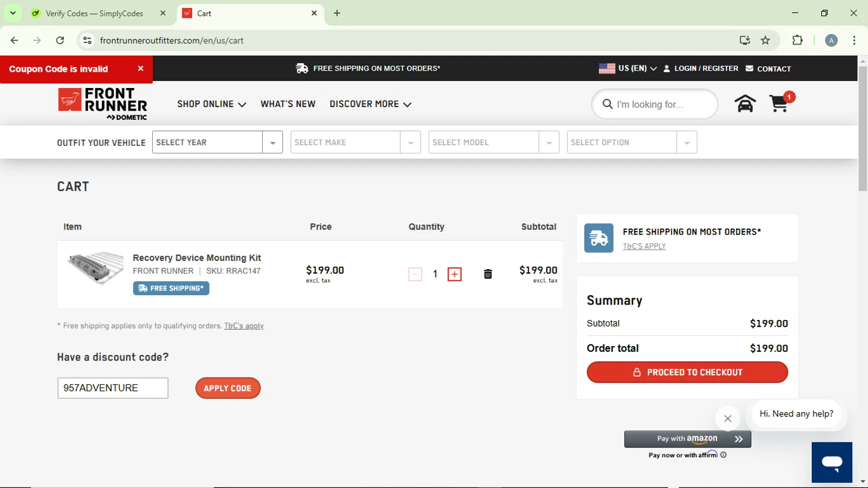Click the product thumbnail image
The image size is (868, 488).
coord(95,267)
